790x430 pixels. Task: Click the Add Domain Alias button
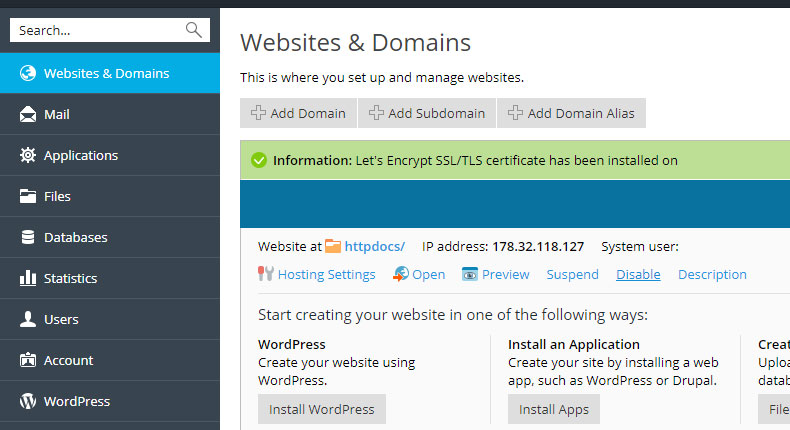pos(571,113)
